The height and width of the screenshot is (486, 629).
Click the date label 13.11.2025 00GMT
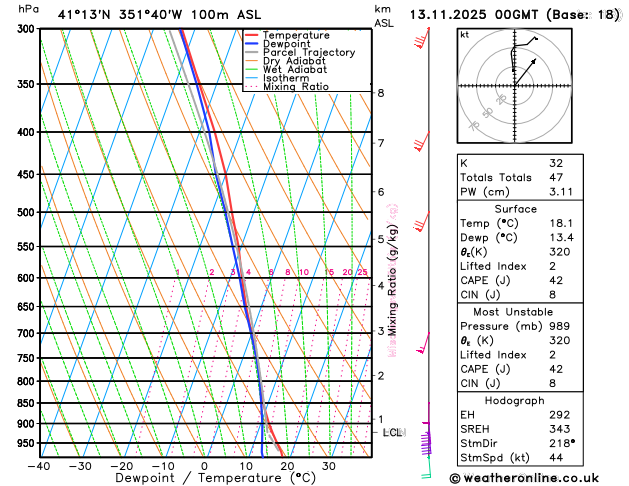473,15
